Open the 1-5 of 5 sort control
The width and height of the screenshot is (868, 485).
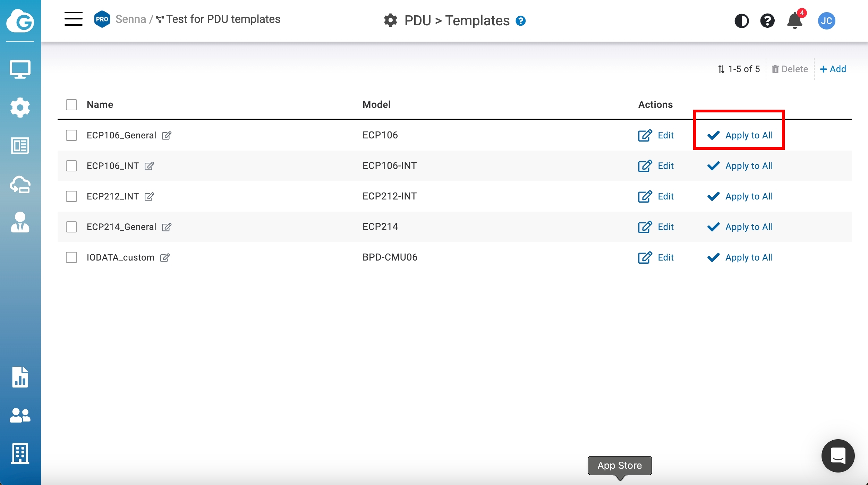click(x=739, y=69)
